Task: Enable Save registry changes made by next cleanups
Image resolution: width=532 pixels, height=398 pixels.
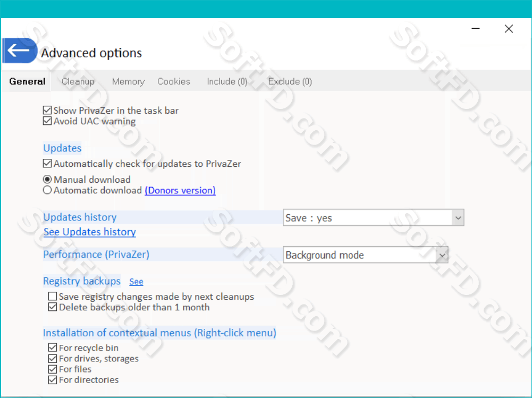Action: 53,296
